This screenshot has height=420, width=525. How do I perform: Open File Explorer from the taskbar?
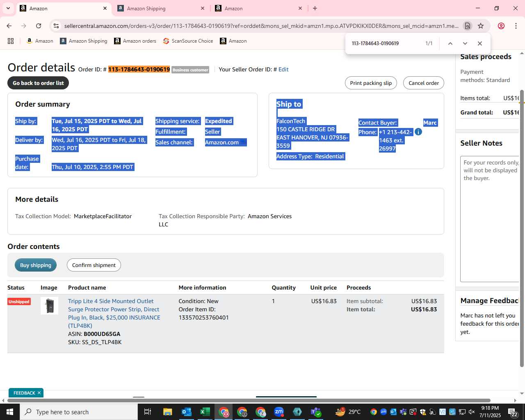tap(167, 412)
